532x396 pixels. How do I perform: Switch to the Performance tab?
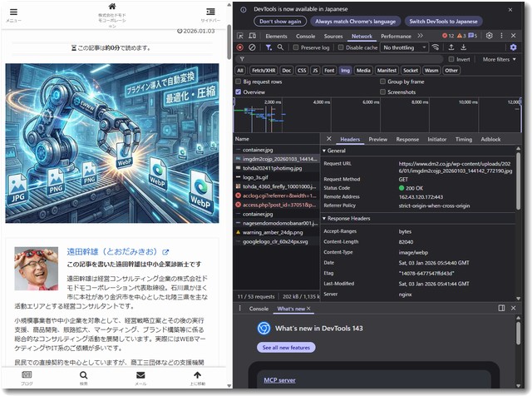[x=396, y=36]
